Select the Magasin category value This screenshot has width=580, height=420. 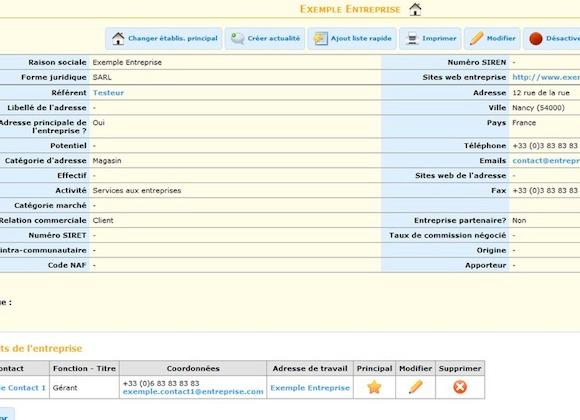(107, 161)
